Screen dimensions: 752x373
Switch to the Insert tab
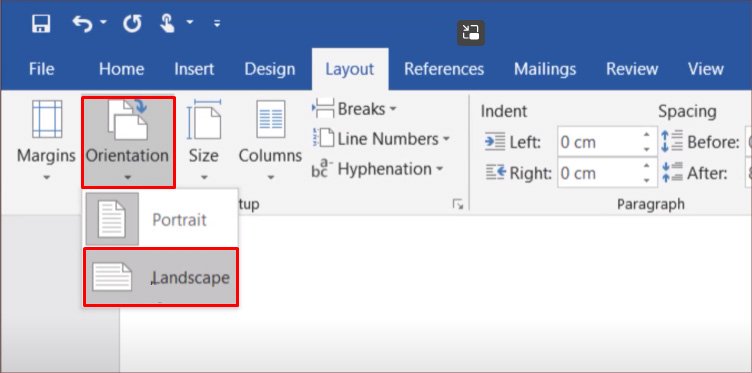pyautogui.click(x=194, y=69)
